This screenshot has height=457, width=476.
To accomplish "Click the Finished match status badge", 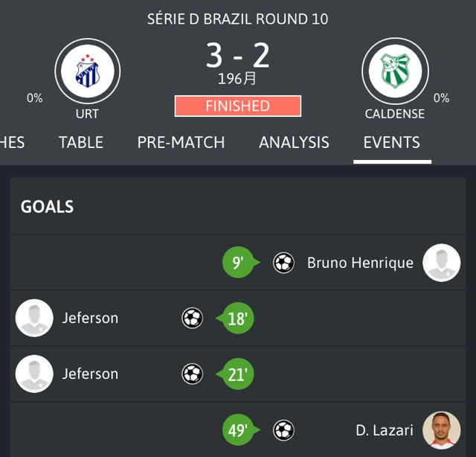I will point(238,106).
